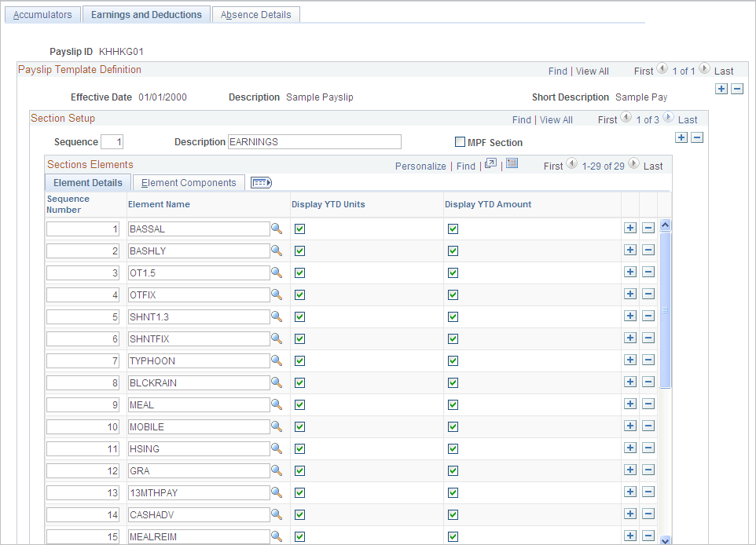The height and width of the screenshot is (545, 756).
Task: Click View All in Section Setup
Action: [556, 119]
